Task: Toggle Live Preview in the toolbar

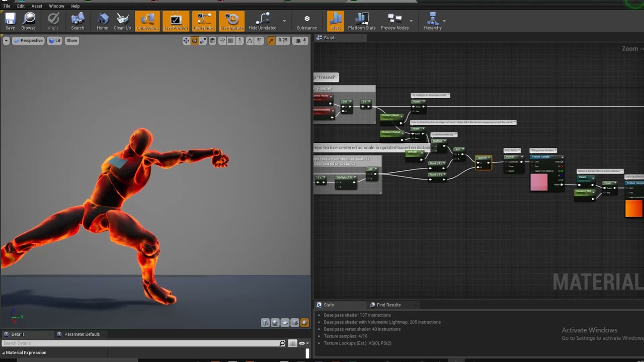Action: click(176, 21)
